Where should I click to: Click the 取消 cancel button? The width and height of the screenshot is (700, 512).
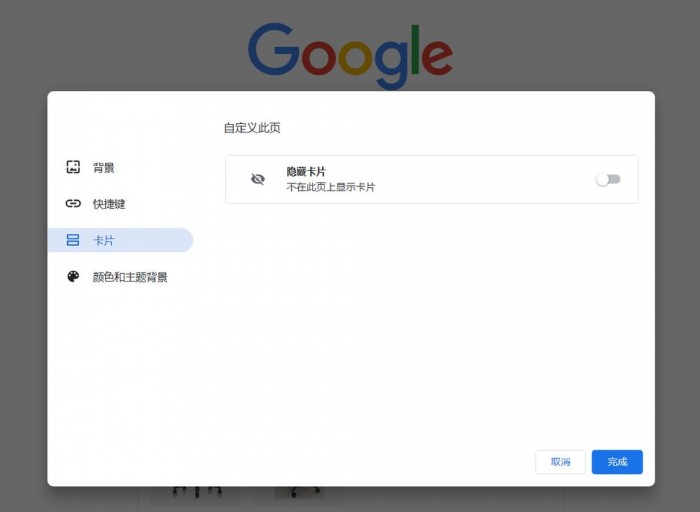point(560,462)
